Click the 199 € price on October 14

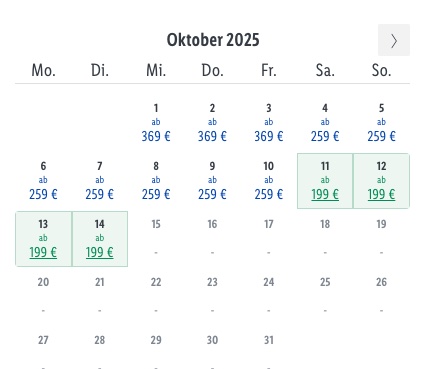(x=100, y=252)
